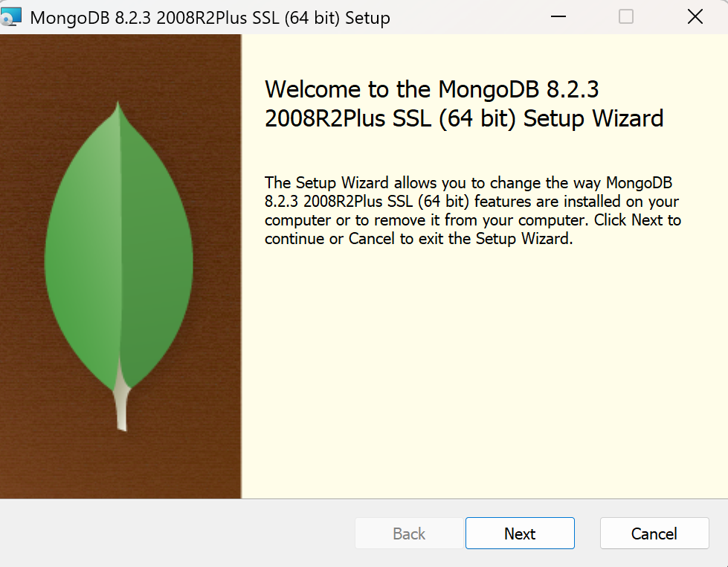Cancel the MongoDB Setup Wizard
728x567 pixels.
(654, 533)
